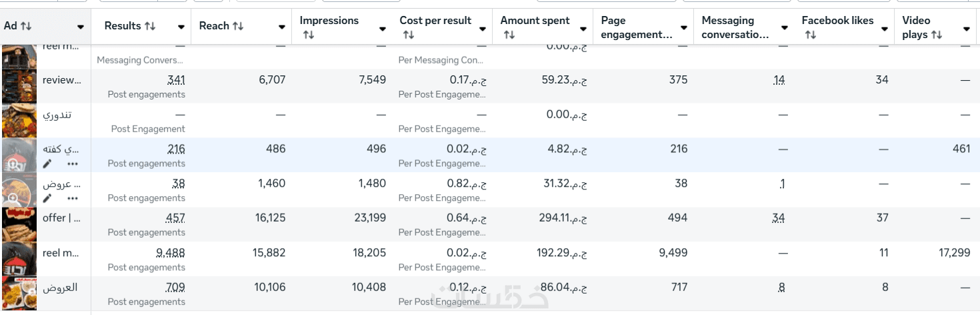Sort by Reach using its arrows icon

coord(238,26)
